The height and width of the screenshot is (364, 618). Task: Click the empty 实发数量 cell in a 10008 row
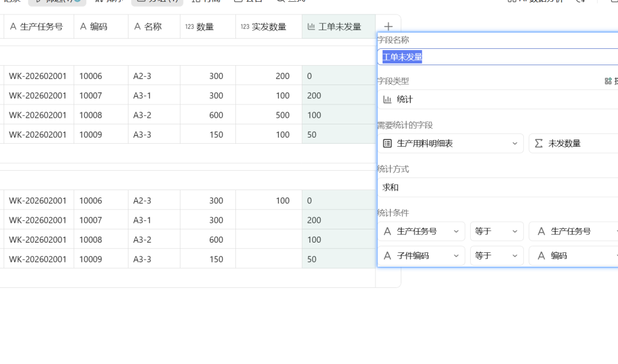[269, 240]
